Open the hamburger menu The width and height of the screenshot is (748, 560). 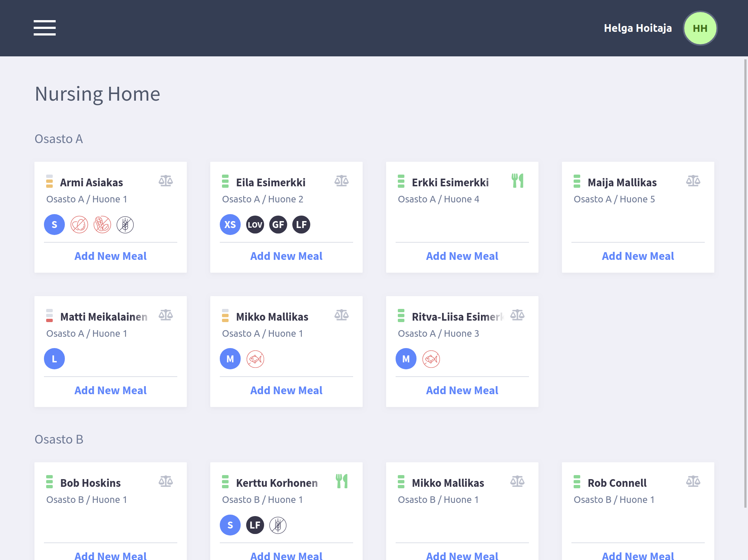pos(45,28)
